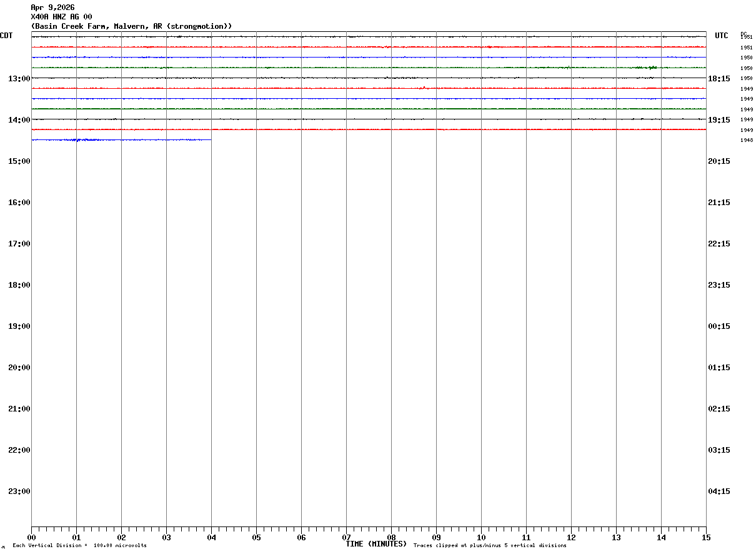Click the '10' minute axis label
Image resolution: width=756 pixels, height=554 pixels.
pos(481,537)
